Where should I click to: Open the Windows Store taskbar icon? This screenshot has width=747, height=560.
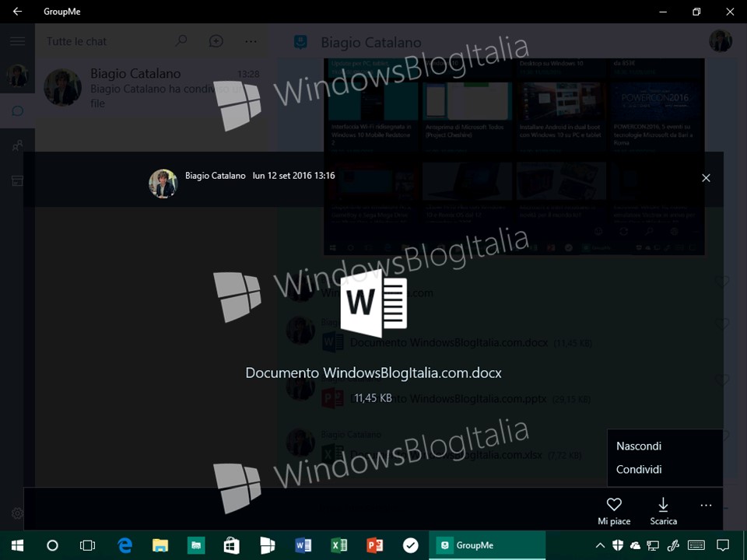click(232, 545)
